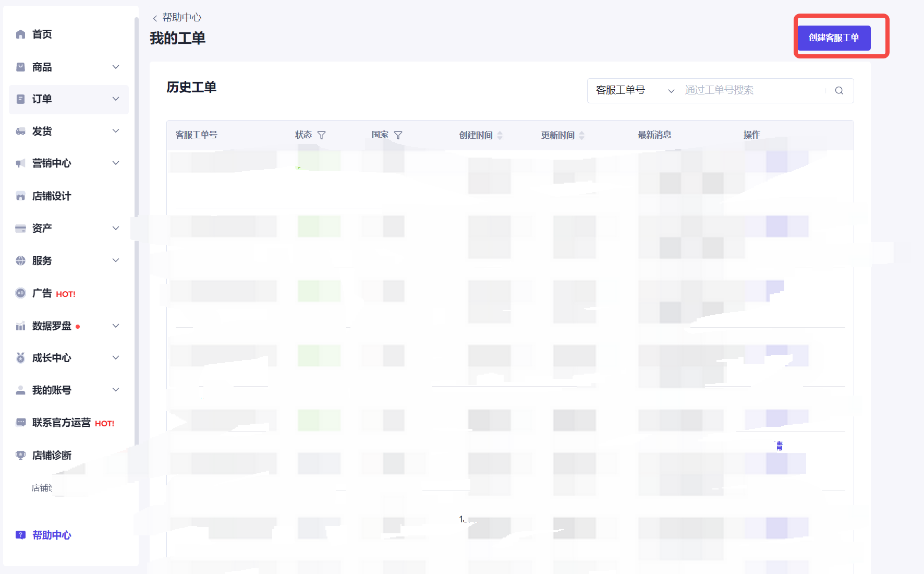Image resolution: width=924 pixels, height=574 pixels.
Task: Click the home icon in sidebar
Action: [21, 34]
